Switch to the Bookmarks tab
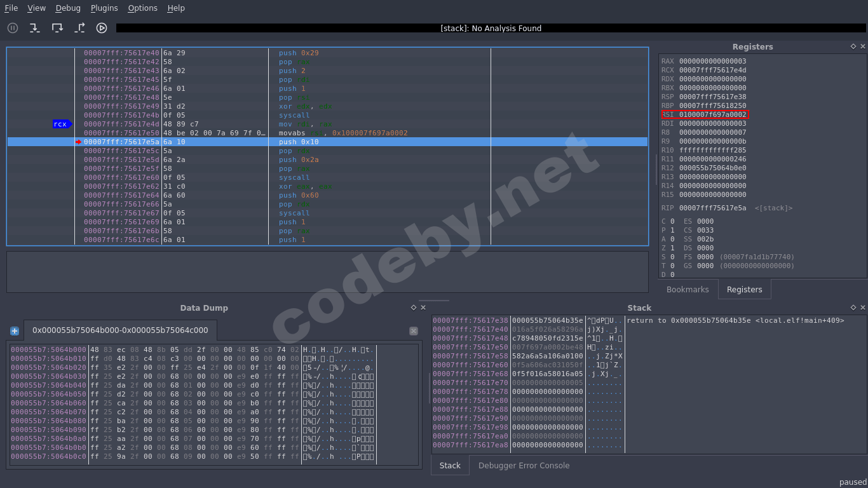Viewport: 868px width, 488px height. coord(688,290)
